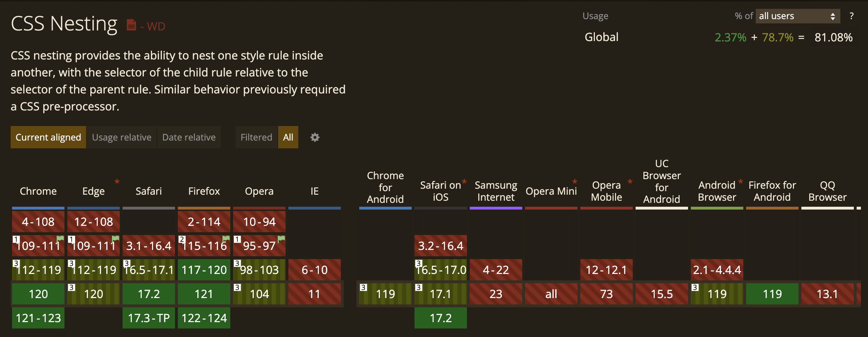The image size is (868, 337).
Task: Enable the Current aligned view
Action: (48, 137)
